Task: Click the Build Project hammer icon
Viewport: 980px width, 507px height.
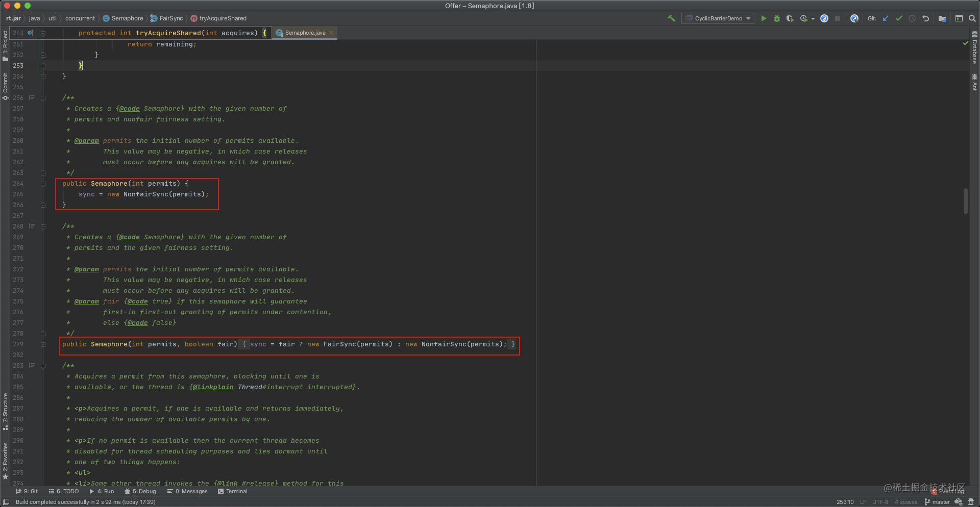Action: point(671,18)
